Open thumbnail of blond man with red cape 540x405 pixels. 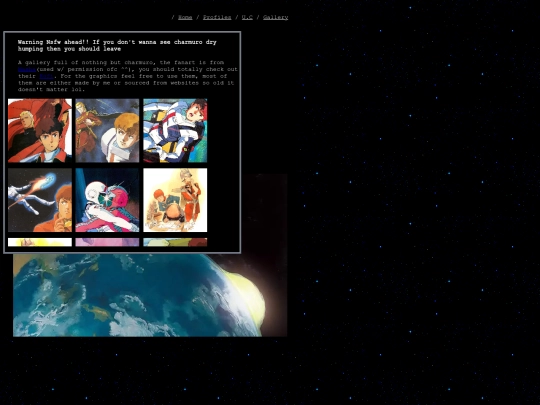[40, 131]
